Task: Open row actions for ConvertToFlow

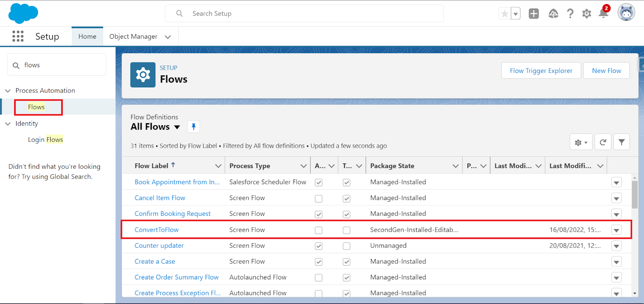Action: click(616, 230)
